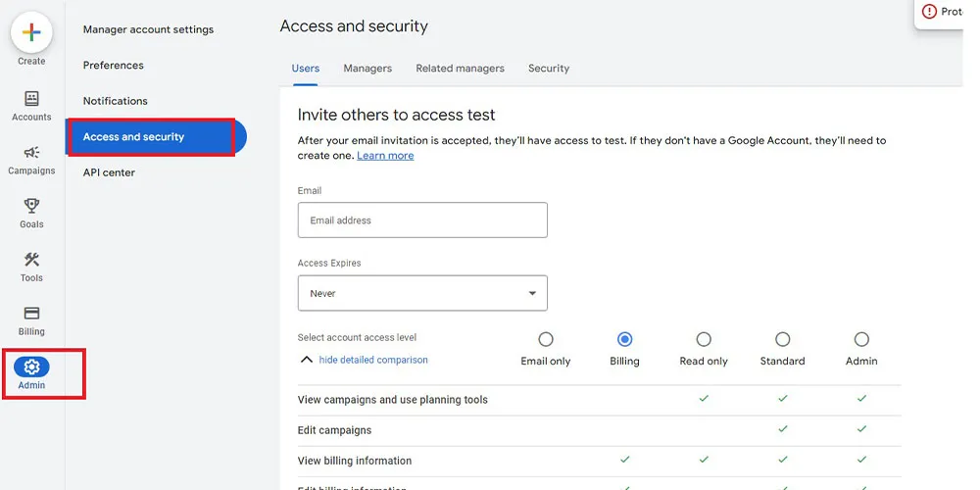
Task: Open the Accounts icon in sidebar
Action: [31, 99]
